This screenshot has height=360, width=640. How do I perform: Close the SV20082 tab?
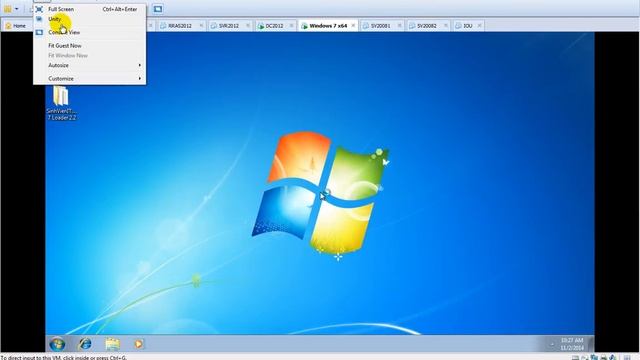446,26
